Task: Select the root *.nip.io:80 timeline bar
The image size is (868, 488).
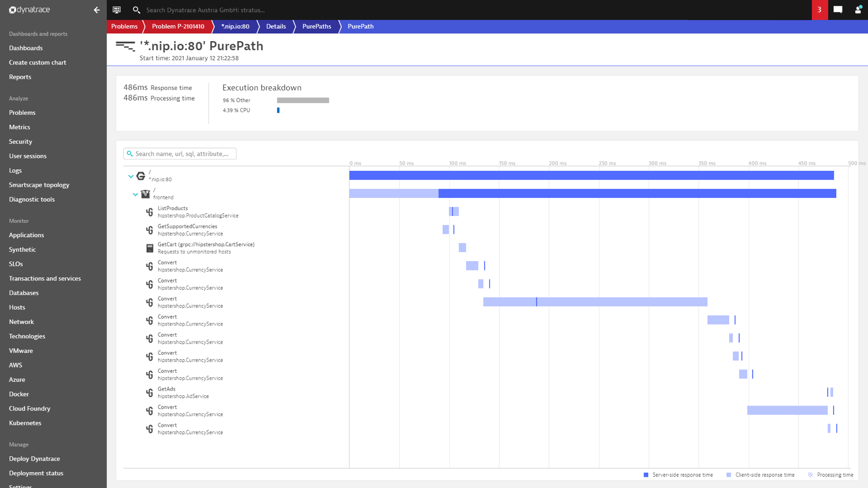Action: click(x=592, y=176)
